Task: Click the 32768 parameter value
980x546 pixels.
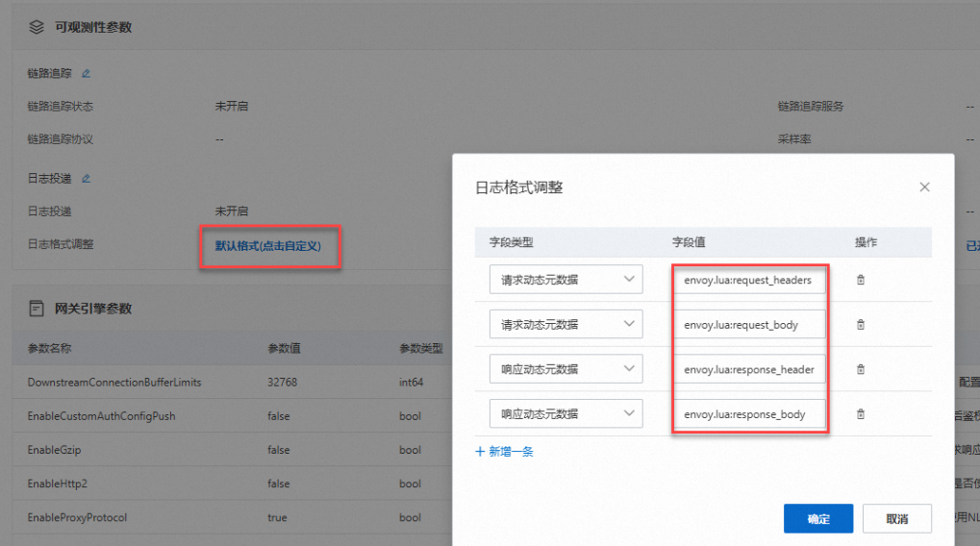Action: click(283, 383)
